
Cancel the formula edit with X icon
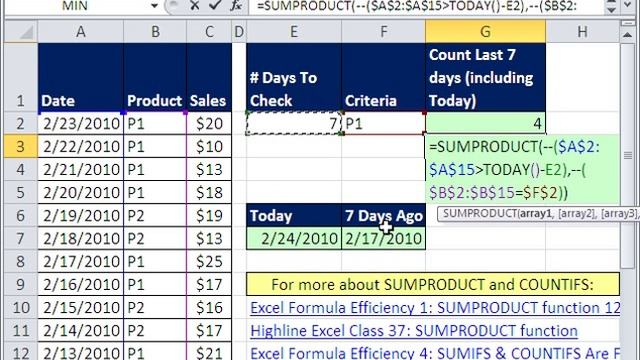pos(195,5)
